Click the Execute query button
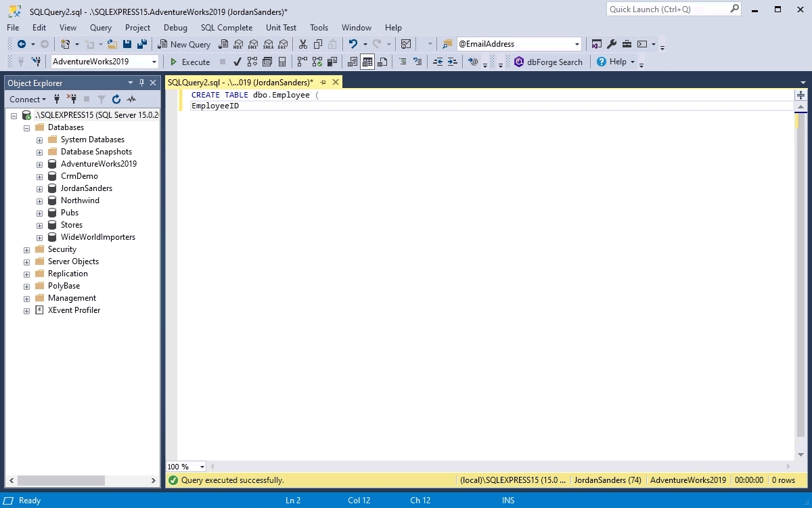 pyautogui.click(x=189, y=62)
